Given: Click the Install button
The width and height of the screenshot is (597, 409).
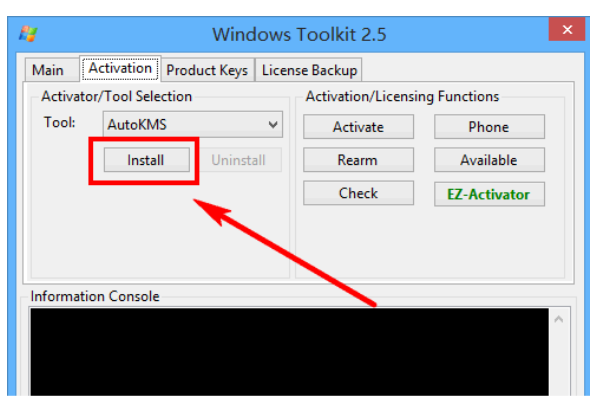Looking at the screenshot, I should pyautogui.click(x=147, y=160).
